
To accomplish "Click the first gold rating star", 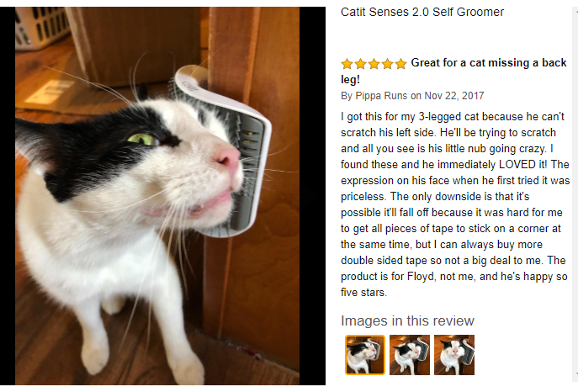I will [347, 64].
